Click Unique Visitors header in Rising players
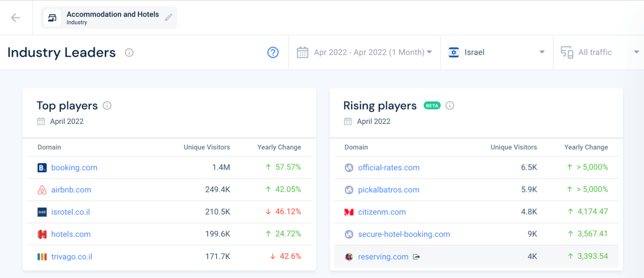Screen dimensions: 644x278 coord(513,147)
